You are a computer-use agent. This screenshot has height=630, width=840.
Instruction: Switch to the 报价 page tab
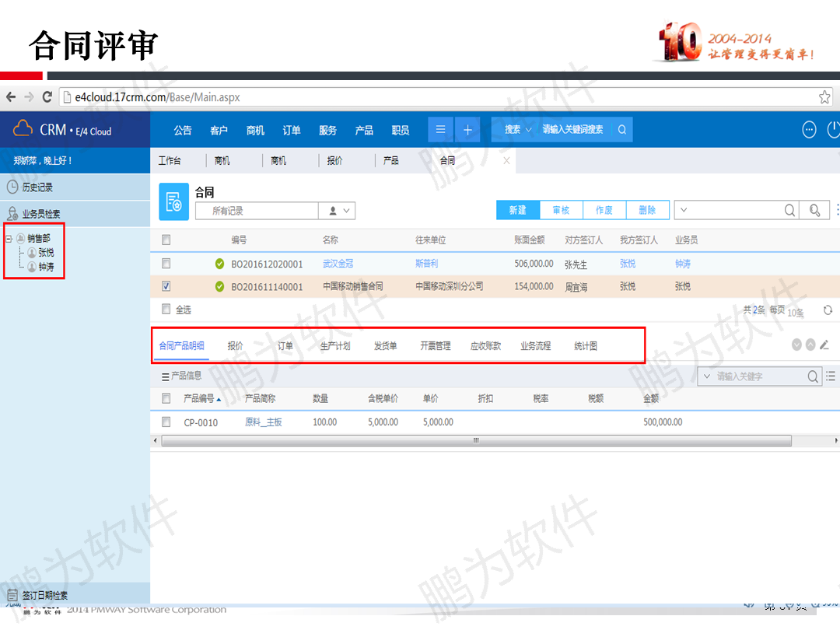(334, 161)
